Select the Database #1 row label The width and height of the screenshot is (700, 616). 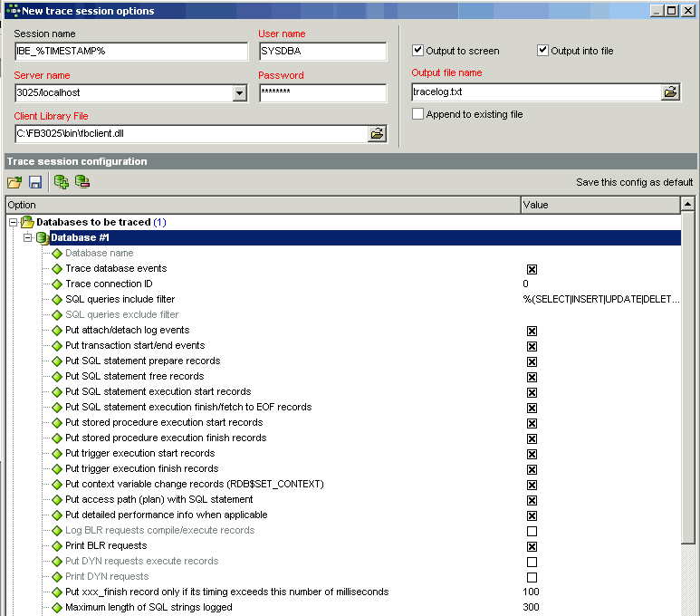pyautogui.click(x=80, y=237)
